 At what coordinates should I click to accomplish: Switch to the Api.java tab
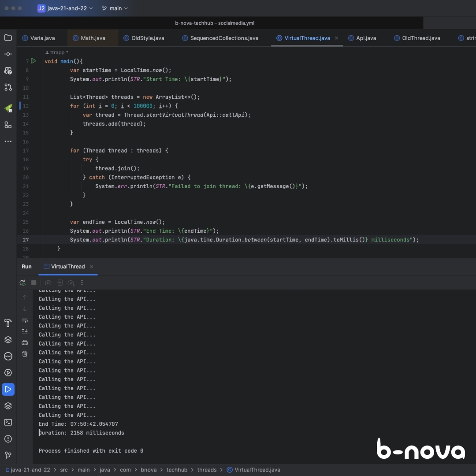point(362,38)
